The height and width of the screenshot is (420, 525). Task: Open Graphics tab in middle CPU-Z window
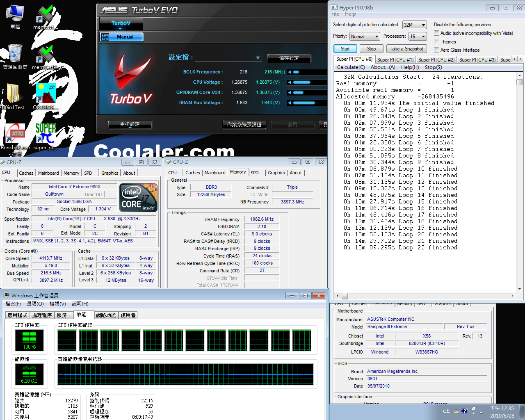pos(276,173)
